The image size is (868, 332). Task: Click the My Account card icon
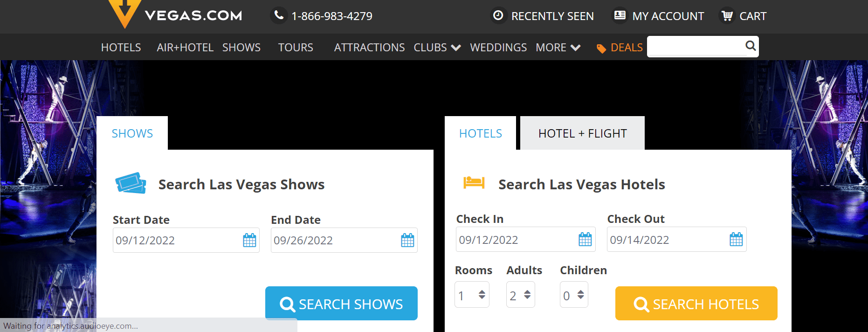[x=620, y=15]
